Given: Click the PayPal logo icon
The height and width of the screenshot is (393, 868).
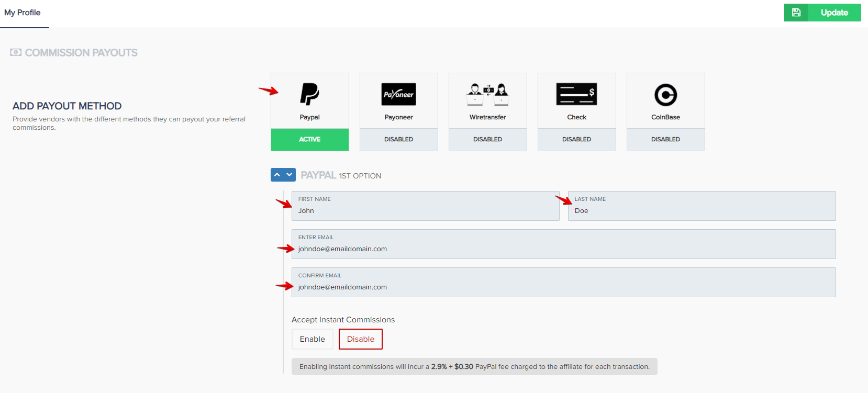Looking at the screenshot, I should tap(309, 95).
